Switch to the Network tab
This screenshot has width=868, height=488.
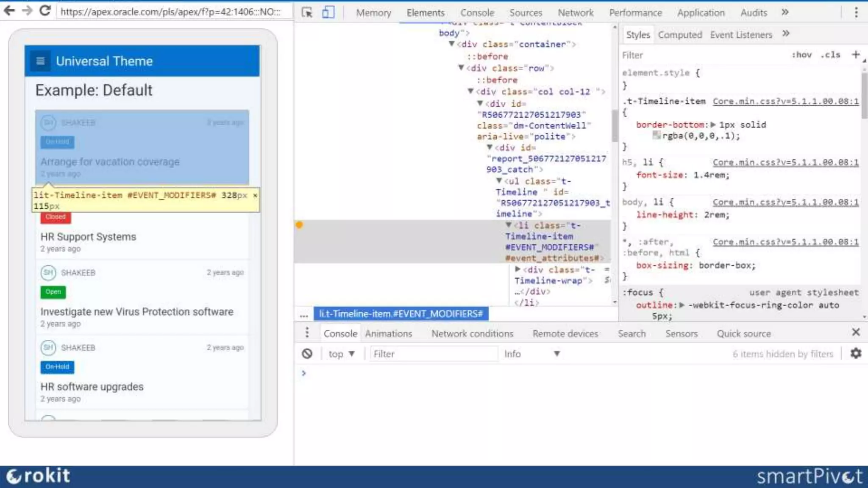(575, 13)
